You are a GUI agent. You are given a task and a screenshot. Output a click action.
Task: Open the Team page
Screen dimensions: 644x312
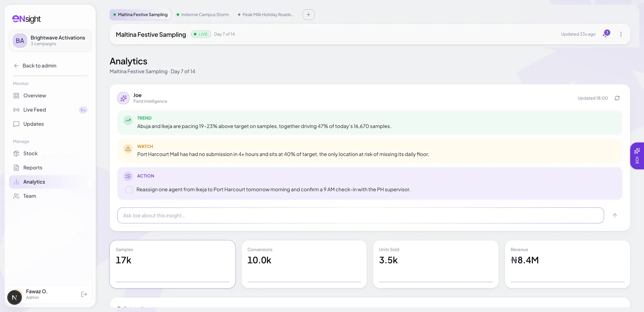(x=50, y=196)
